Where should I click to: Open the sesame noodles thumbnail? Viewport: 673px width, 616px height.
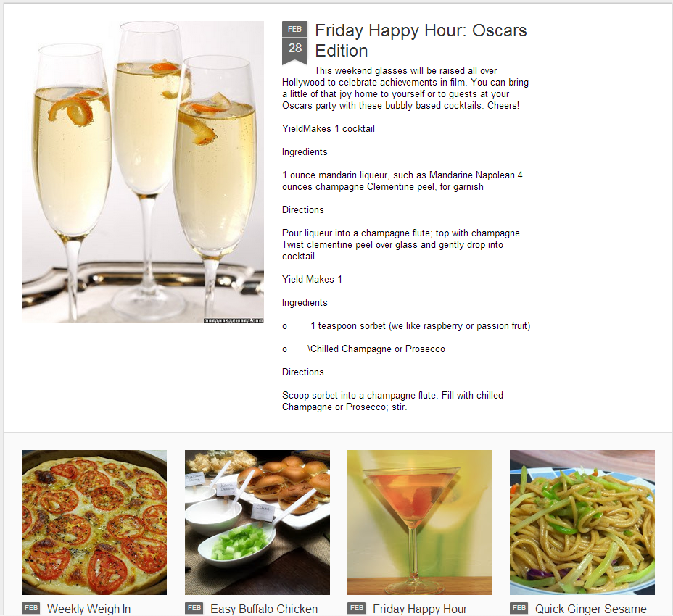(582, 522)
